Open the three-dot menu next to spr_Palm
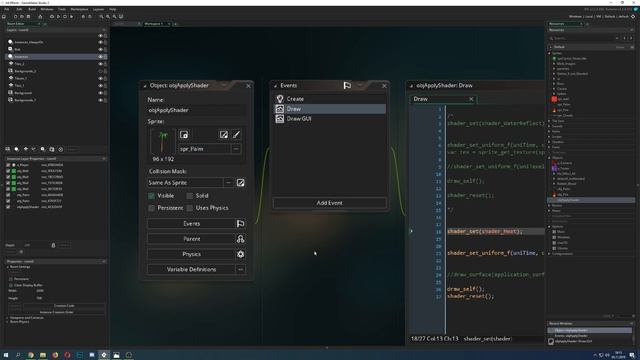This screenshot has width=640, height=360. click(236, 149)
